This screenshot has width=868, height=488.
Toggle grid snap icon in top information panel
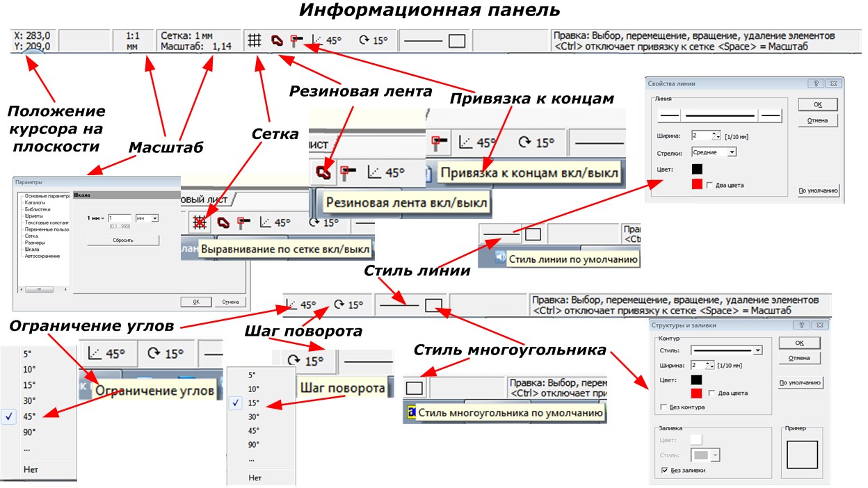coord(255,40)
